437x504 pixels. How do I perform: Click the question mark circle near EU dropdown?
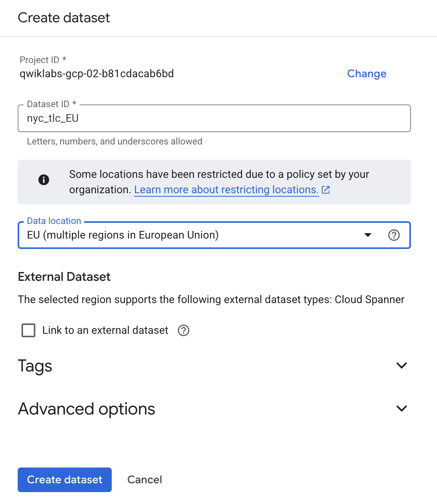tap(394, 235)
